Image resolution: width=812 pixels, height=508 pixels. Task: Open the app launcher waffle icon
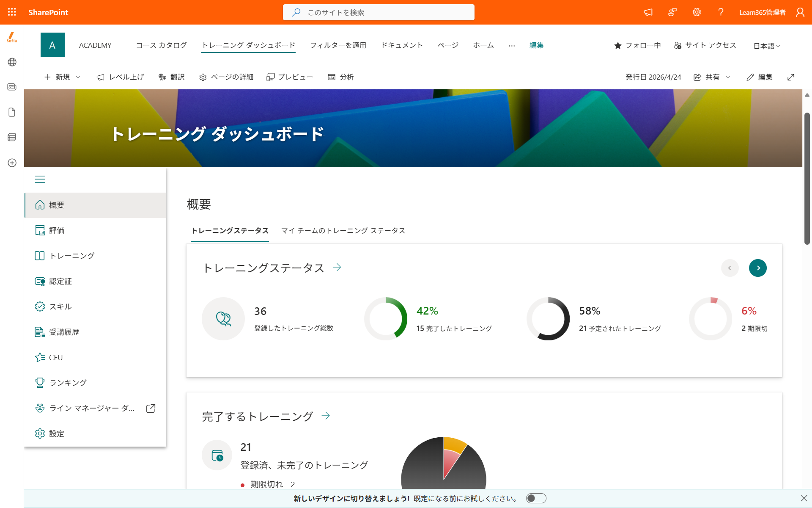click(x=12, y=12)
